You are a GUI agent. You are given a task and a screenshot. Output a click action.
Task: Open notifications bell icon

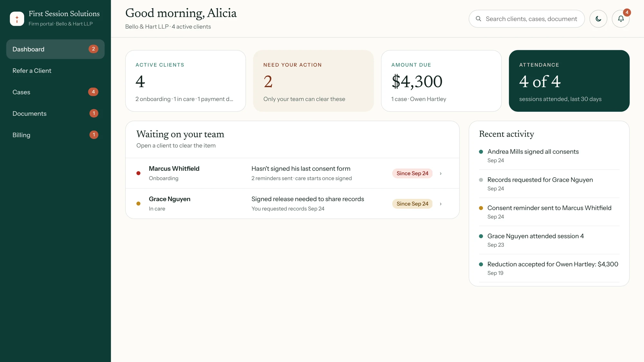pos(621,19)
